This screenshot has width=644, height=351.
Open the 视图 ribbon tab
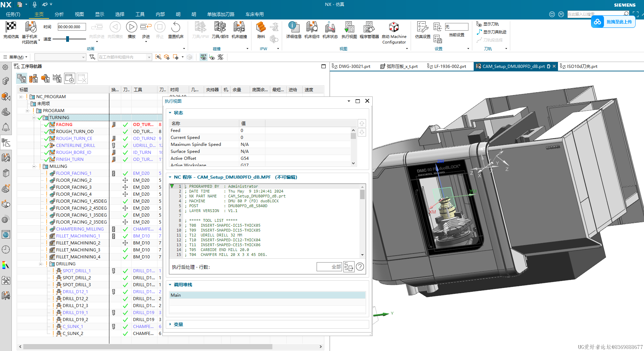tap(79, 14)
